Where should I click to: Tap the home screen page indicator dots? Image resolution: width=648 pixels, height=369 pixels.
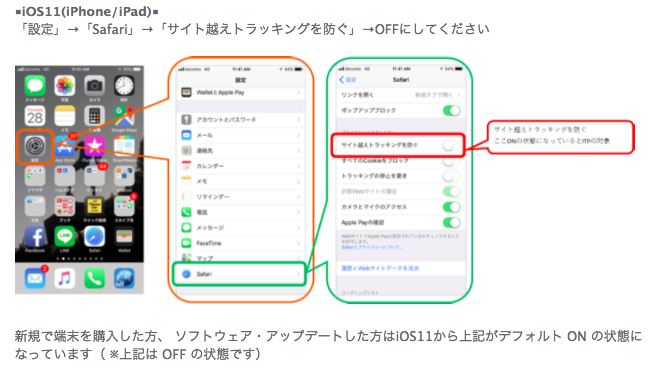coord(80,259)
